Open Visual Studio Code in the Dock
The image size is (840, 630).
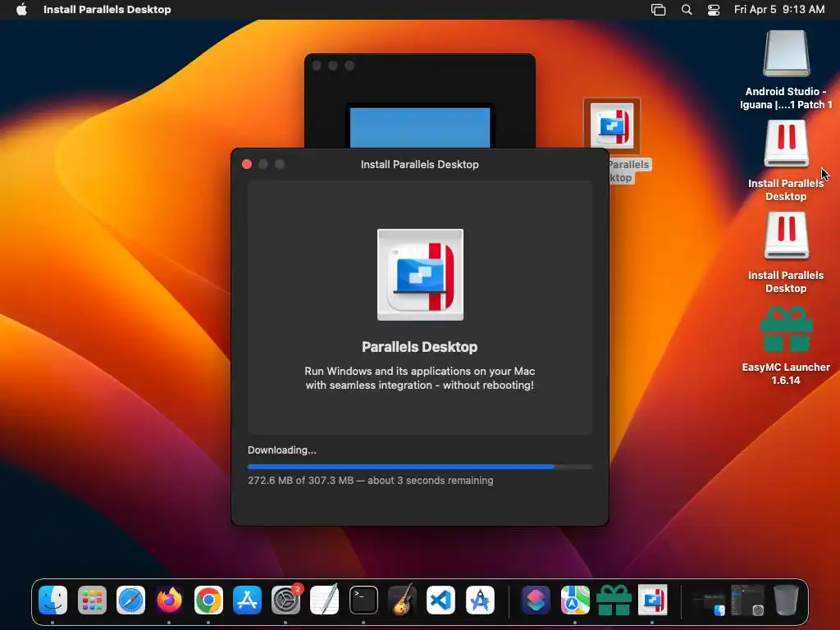pyautogui.click(x=441, y=600)
